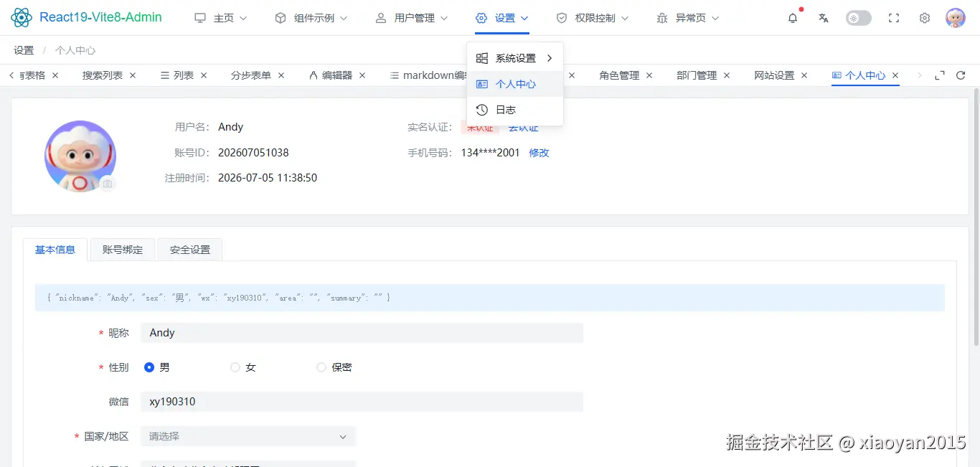Expand the 系统设置 submenu

coord(515,58)
